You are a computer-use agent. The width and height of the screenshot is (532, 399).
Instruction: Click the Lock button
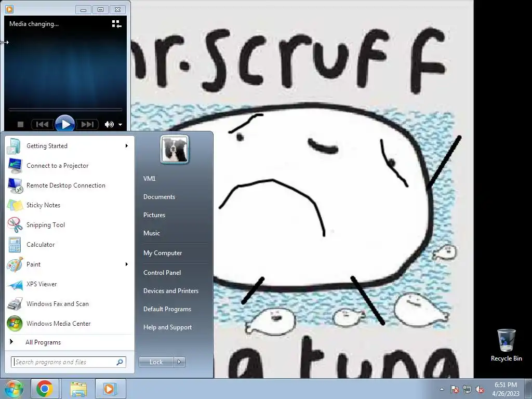[x=156, y=362]
